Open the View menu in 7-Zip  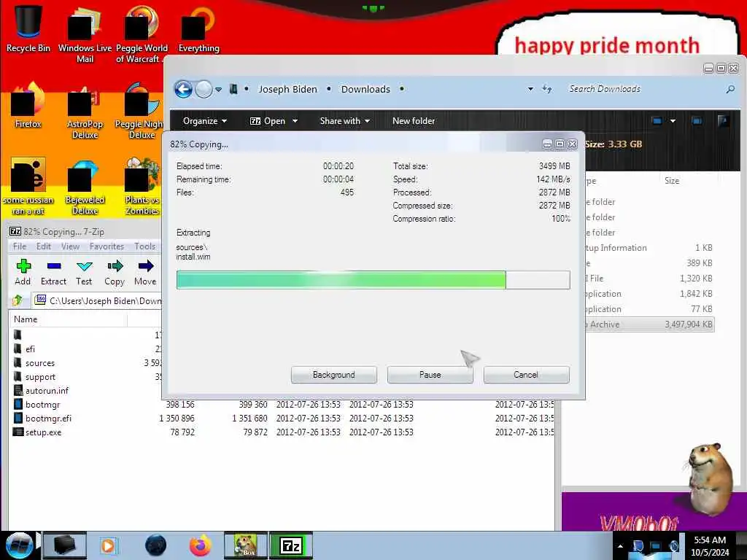[x=70, y=246]
